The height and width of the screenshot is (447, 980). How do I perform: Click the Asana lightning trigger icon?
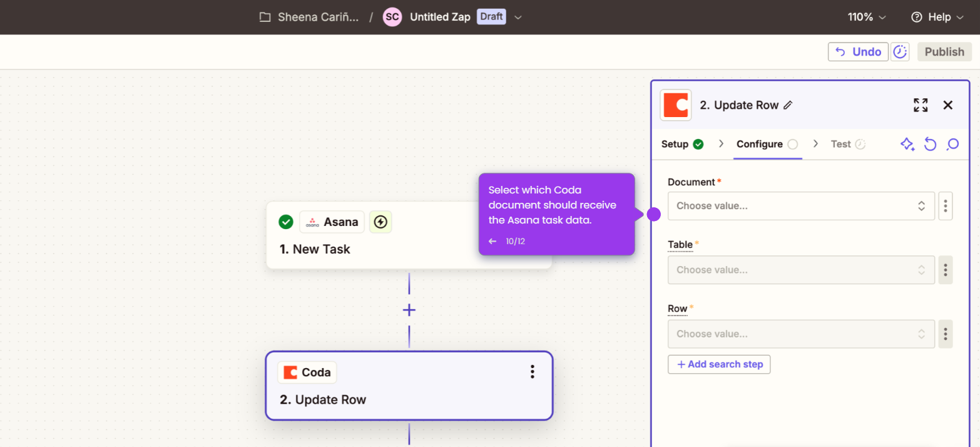click(x=380, y=222)
